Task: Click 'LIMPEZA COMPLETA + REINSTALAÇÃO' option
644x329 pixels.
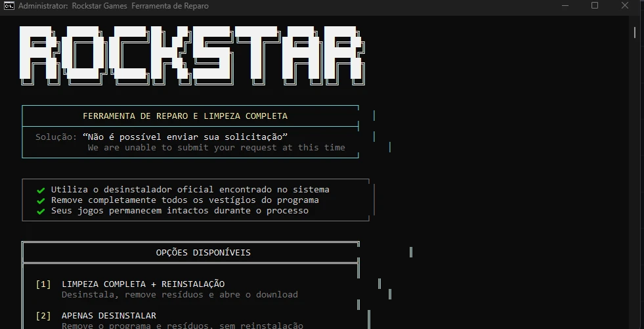Action: coord(143,284)
